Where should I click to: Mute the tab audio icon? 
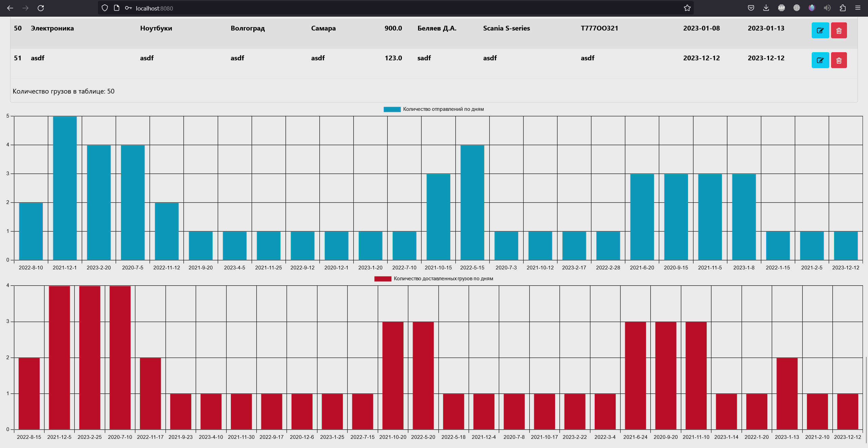[827, 8]
